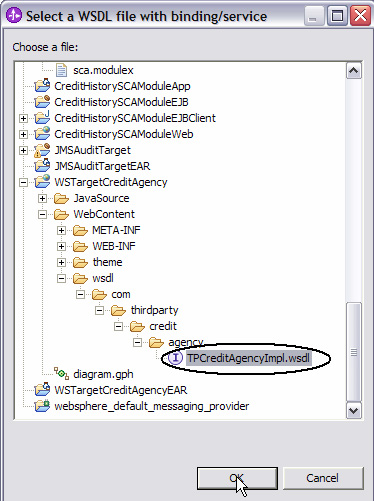The image size is (374, 501).
Task: Collapse the wsdl folder
Action: [x=61, y=278]
